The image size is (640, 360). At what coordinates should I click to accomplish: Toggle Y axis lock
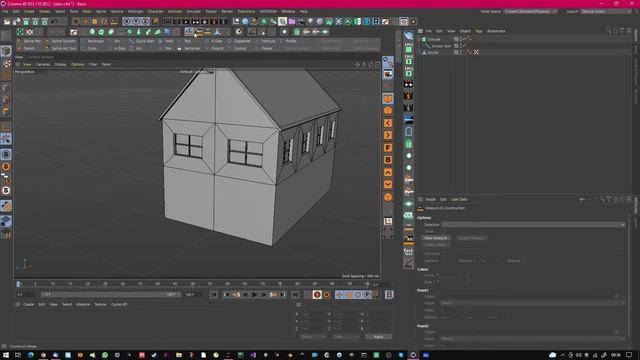[x=136, y=21]
